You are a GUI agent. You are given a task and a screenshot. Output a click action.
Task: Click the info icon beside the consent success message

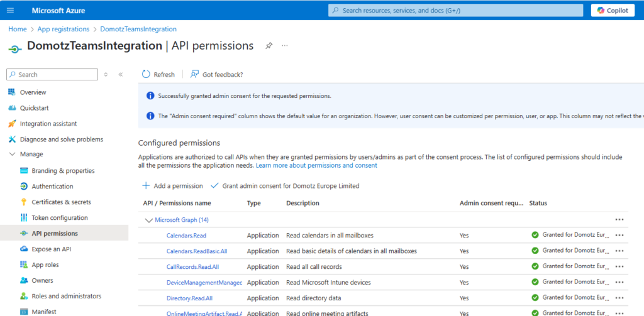click(150, 96)
